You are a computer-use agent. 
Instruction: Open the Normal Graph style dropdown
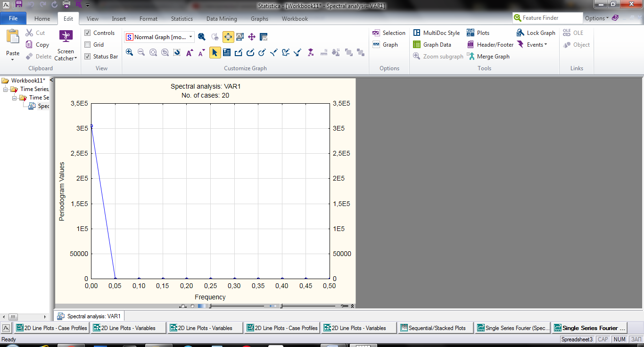point(190,37)
